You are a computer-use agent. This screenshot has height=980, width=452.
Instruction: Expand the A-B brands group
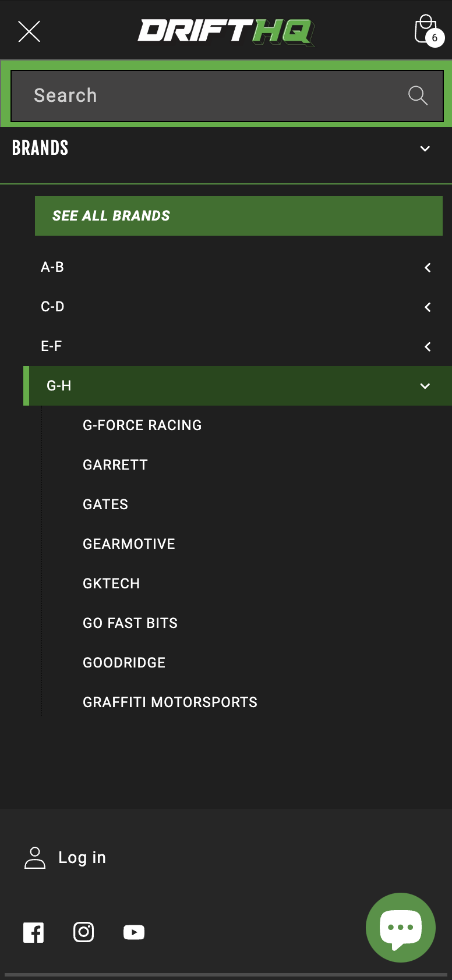[428, 267]
